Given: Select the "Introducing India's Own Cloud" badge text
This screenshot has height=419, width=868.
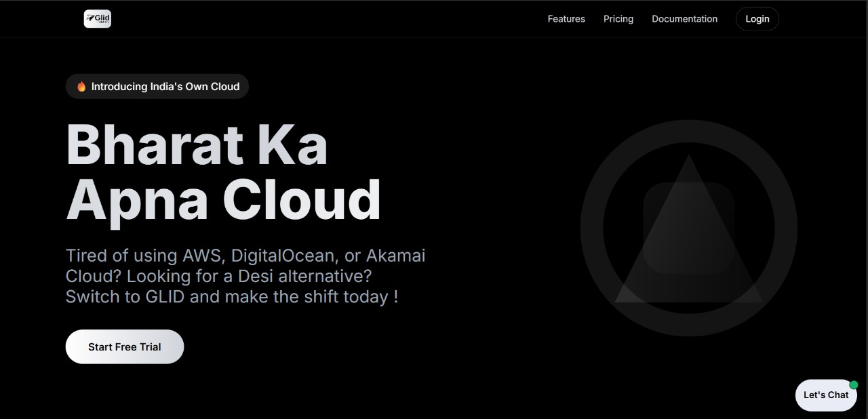Looking at the screenshot, I should [x=165, y=87].
